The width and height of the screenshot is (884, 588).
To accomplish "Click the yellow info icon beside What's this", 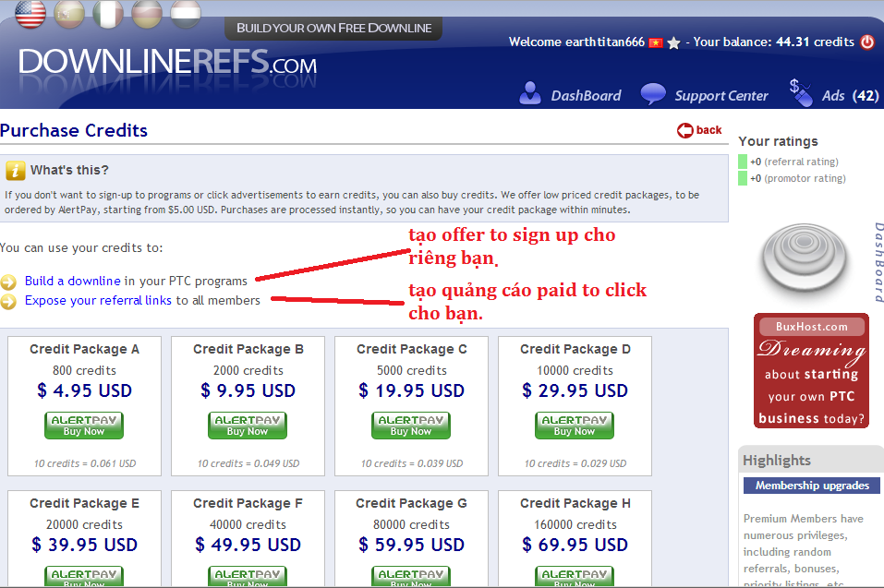I will [15, 170].
